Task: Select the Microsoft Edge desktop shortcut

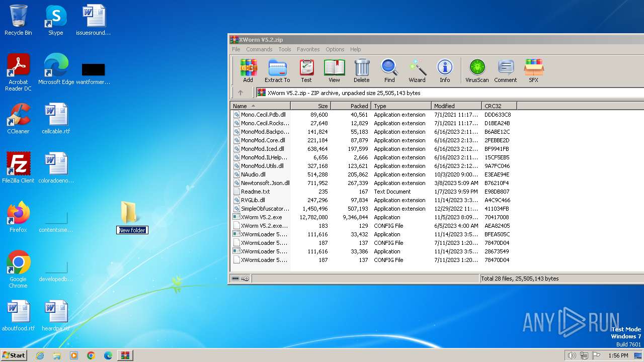Action: point(56,69)
